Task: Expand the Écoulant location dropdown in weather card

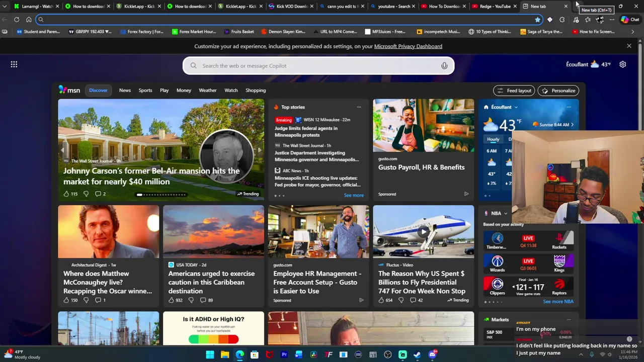Action: click(516, 107)
